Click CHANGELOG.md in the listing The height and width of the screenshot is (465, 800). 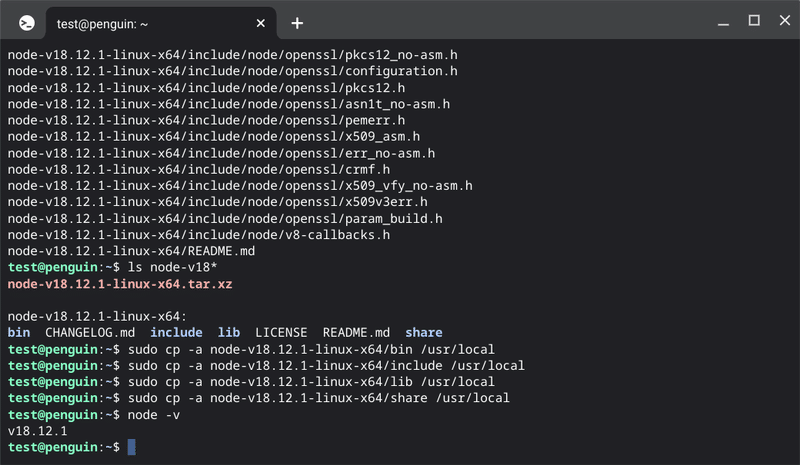point(90,333)
